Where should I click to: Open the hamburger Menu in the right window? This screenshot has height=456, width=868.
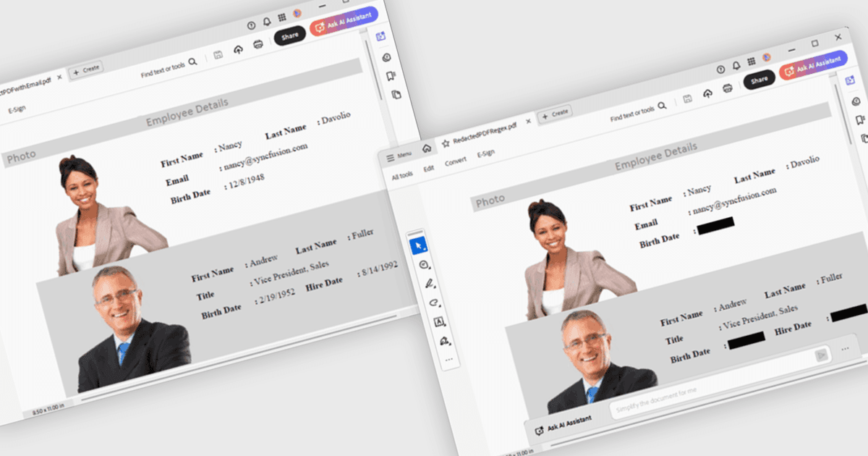[x=399, y=156]
